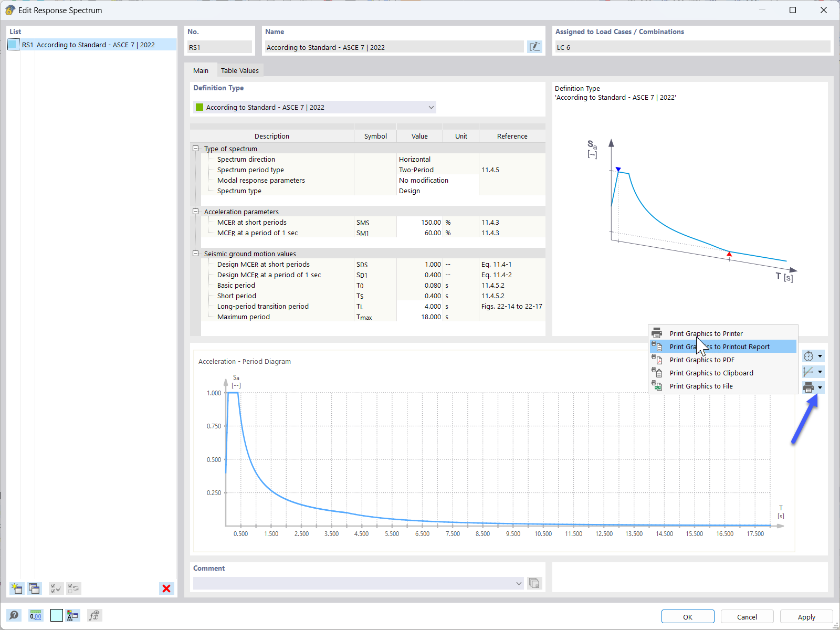Screen dimensions: 840x630
Task: Click the diagram axes settings icon
Action: pos(808,372)
